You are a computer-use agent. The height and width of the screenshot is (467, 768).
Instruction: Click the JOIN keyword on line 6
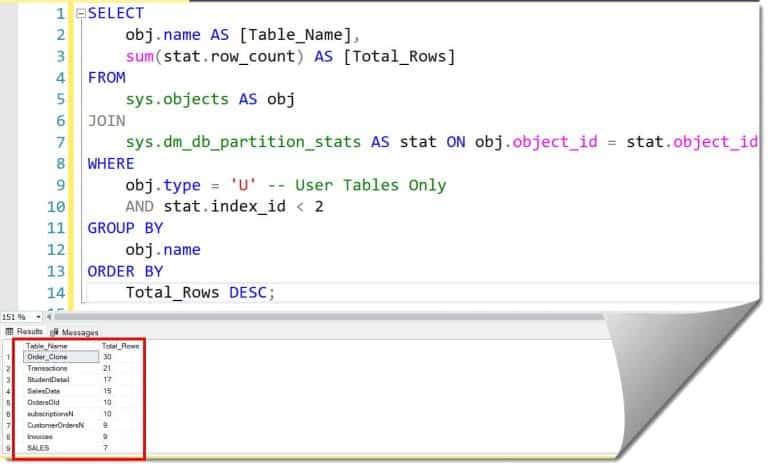[x=106, y=121]
